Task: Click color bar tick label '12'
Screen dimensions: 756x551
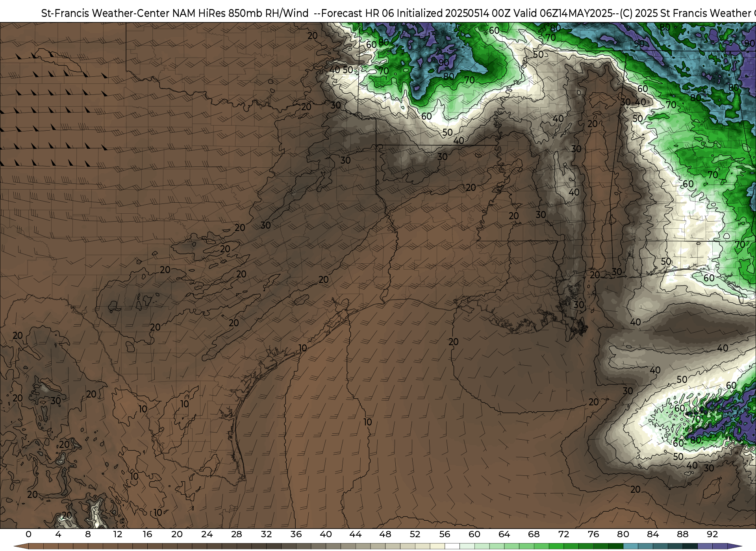Action: pyautogui.click(x=118, y=534)
